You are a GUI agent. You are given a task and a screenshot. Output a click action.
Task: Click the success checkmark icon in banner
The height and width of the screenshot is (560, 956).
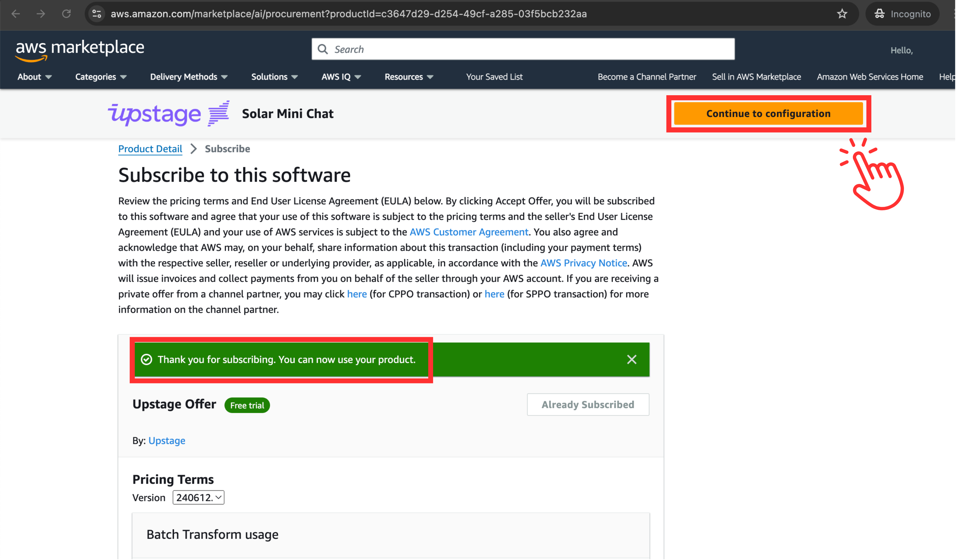[146, 360]
